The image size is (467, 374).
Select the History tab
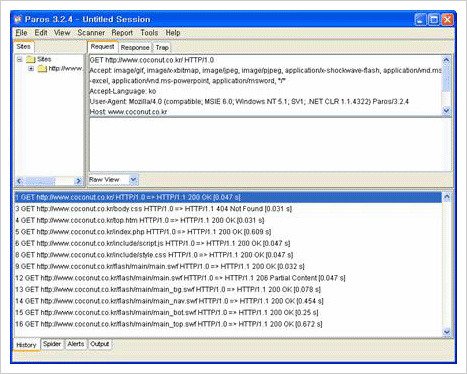coord(26,345)
